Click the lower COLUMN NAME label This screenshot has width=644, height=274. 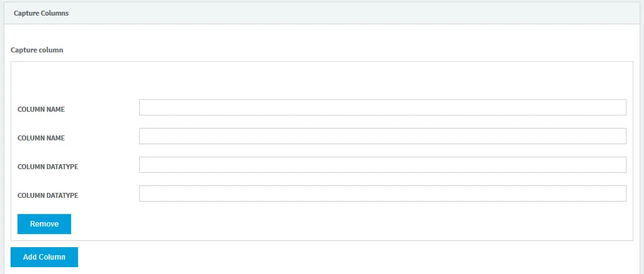click(x=41, y=138)
